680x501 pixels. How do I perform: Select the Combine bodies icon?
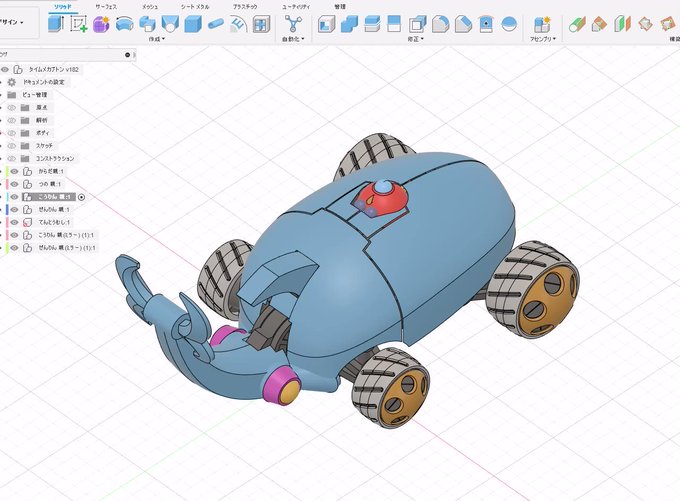[x=349, y=24]
